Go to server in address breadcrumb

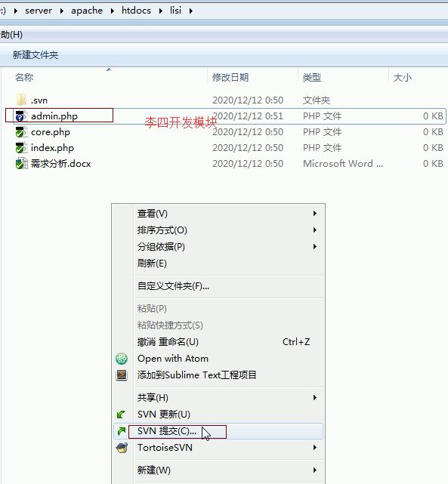[39, 11]
